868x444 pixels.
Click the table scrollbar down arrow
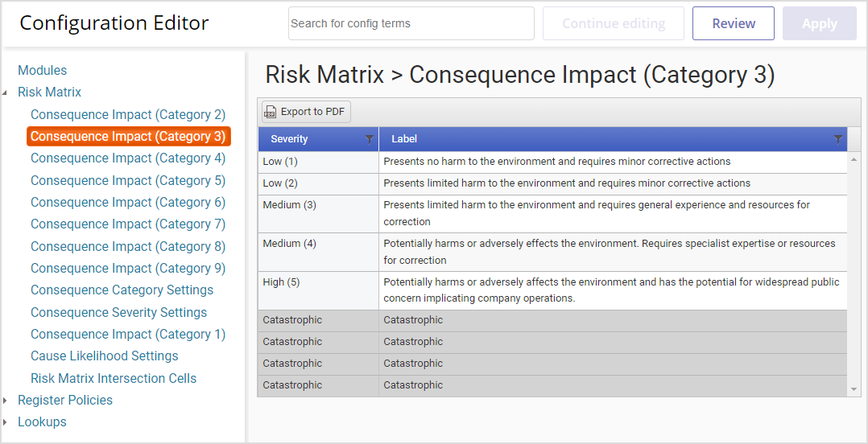click(x=854, y=390)
